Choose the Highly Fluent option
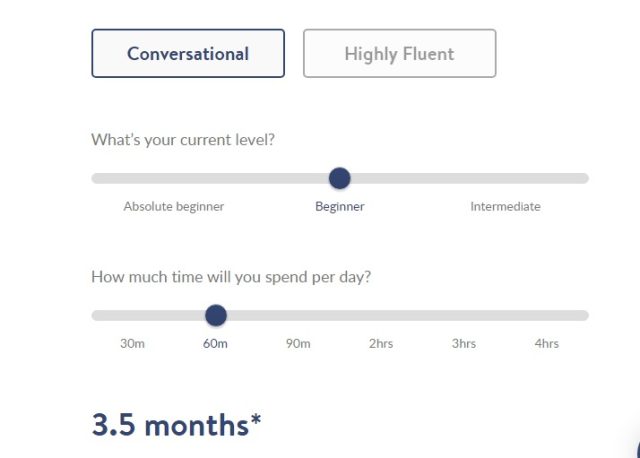This screenshot has height=458, width=640. point(400,53)
